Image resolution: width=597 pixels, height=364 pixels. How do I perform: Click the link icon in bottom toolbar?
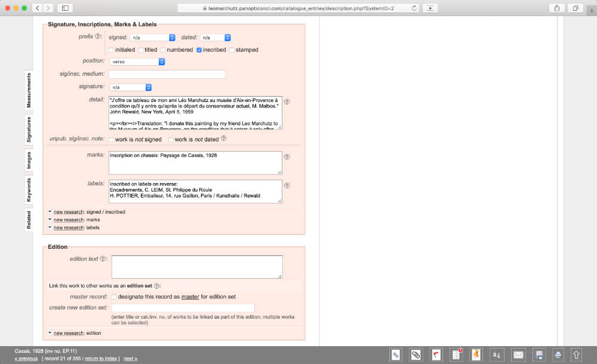coord(396,355)
